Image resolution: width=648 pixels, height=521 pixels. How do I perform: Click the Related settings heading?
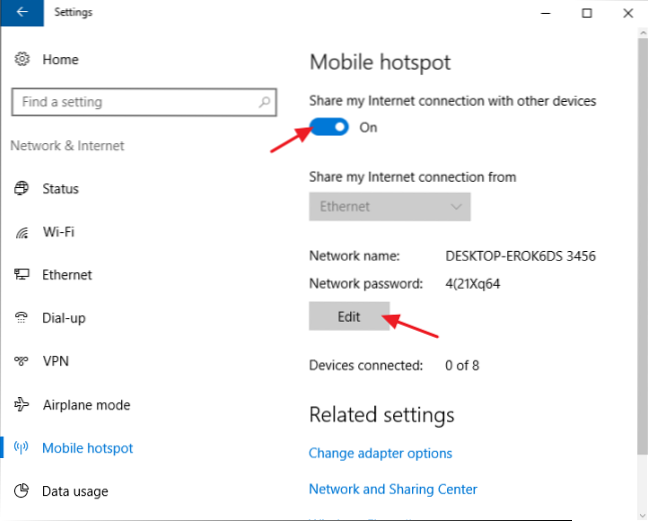[381, 415]
